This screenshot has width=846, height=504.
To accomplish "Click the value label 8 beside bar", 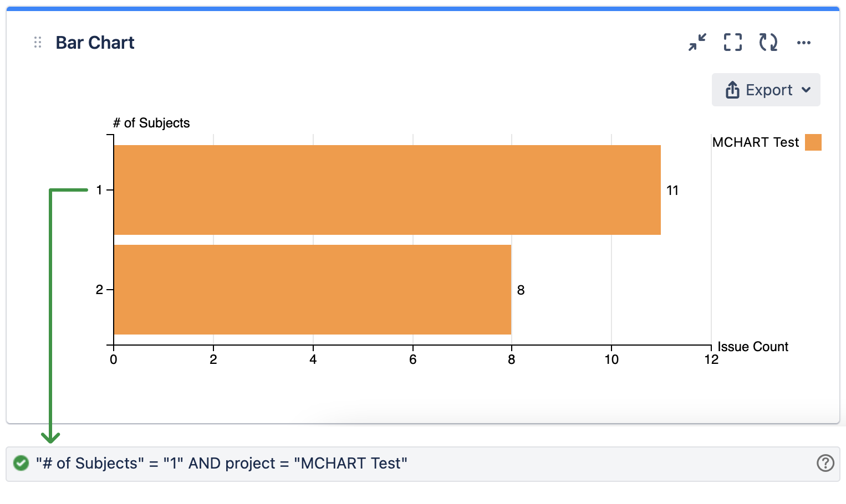I will (x=521, y=290).
